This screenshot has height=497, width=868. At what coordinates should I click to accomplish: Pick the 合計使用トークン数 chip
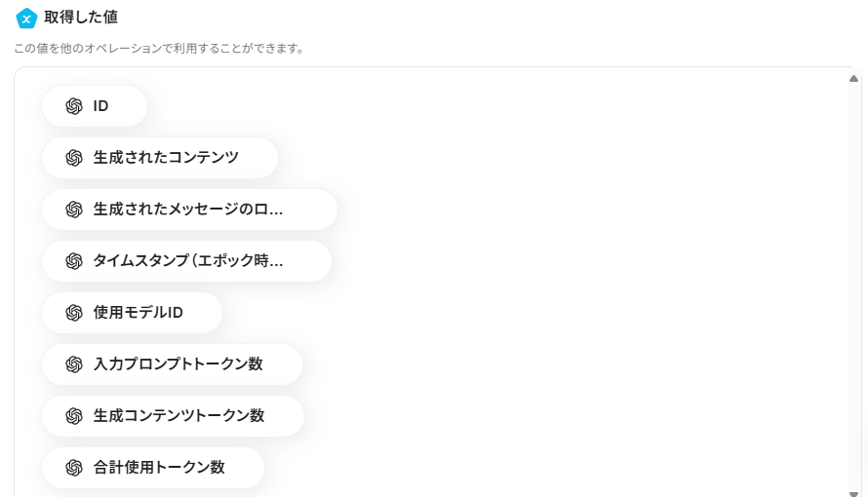[153, 468]
